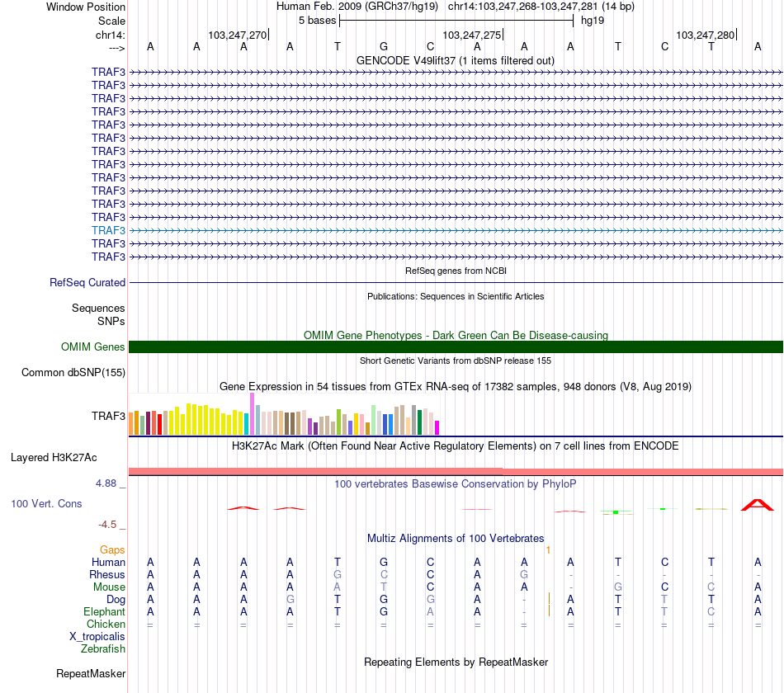Open the 'OMIM Gene Phenotypes' track title

(456, 335)
